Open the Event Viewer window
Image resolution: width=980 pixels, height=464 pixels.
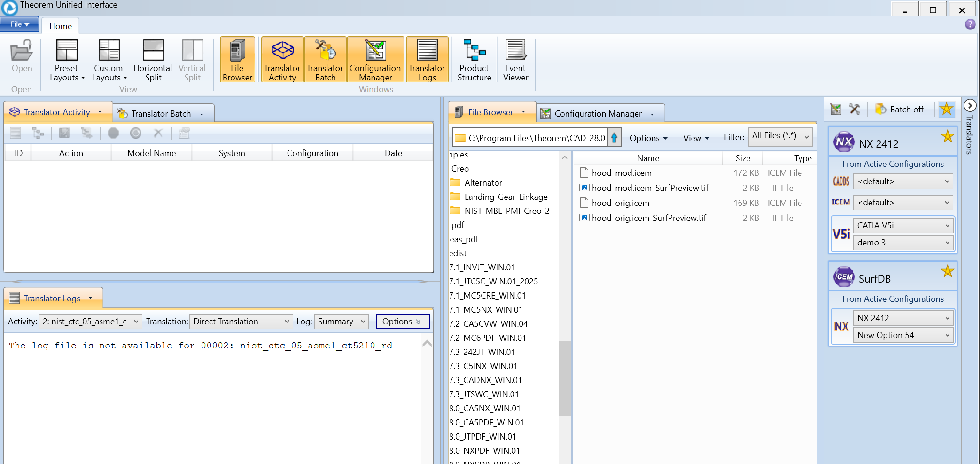(x=515, y=60)
